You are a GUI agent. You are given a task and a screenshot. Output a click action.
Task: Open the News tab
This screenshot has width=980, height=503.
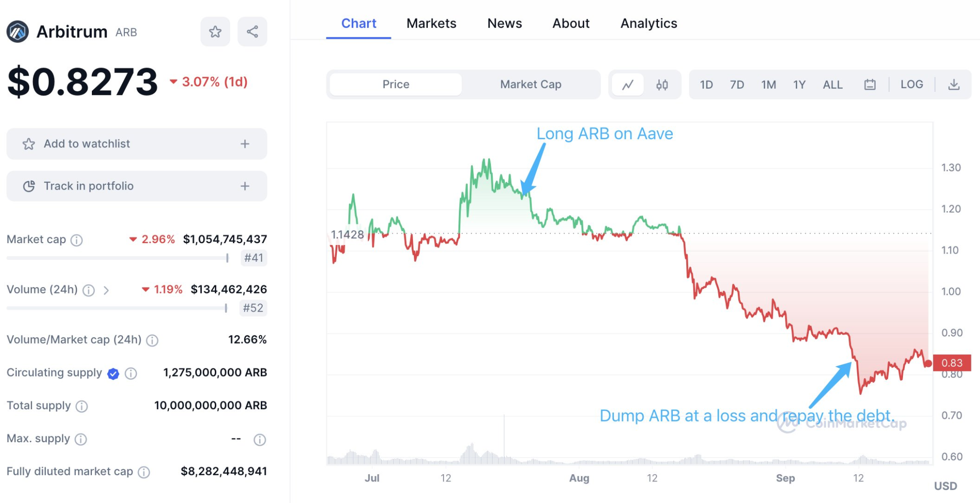tap(504, 23)
